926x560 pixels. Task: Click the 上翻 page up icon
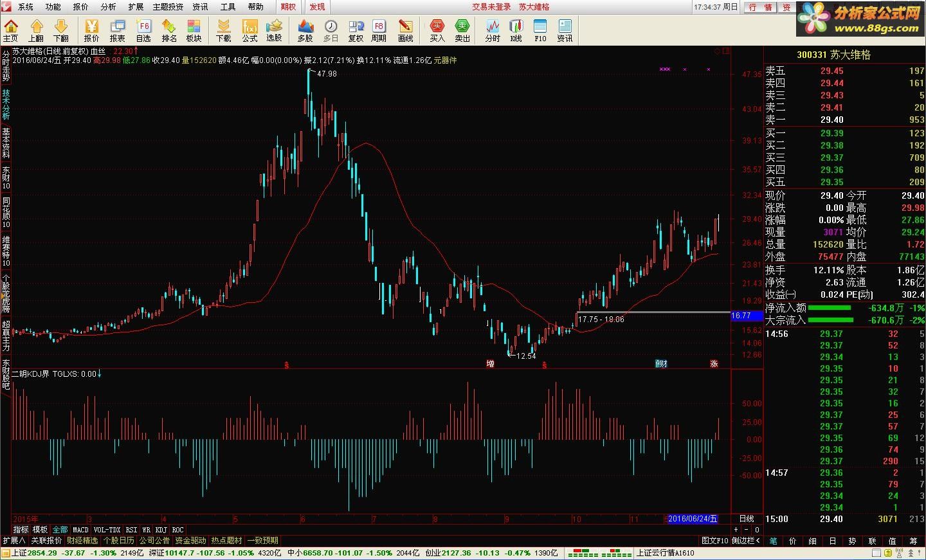coord(36,30)
